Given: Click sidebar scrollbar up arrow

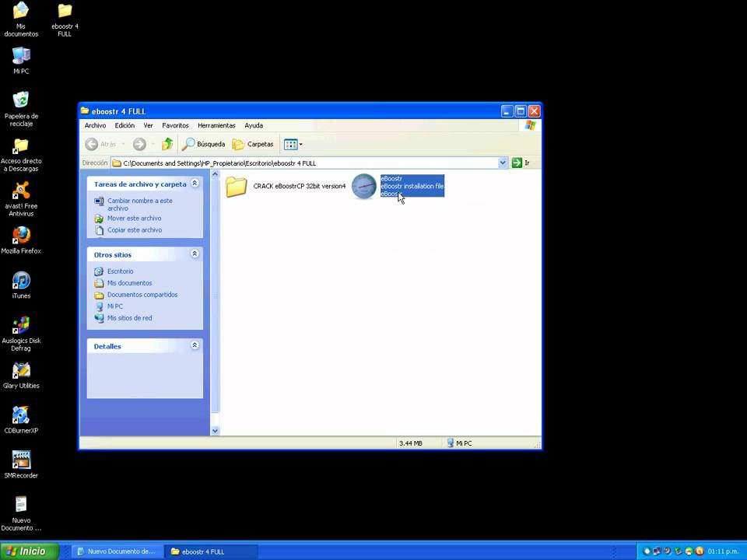Looking at the screenshot, I should coord(215,174).
